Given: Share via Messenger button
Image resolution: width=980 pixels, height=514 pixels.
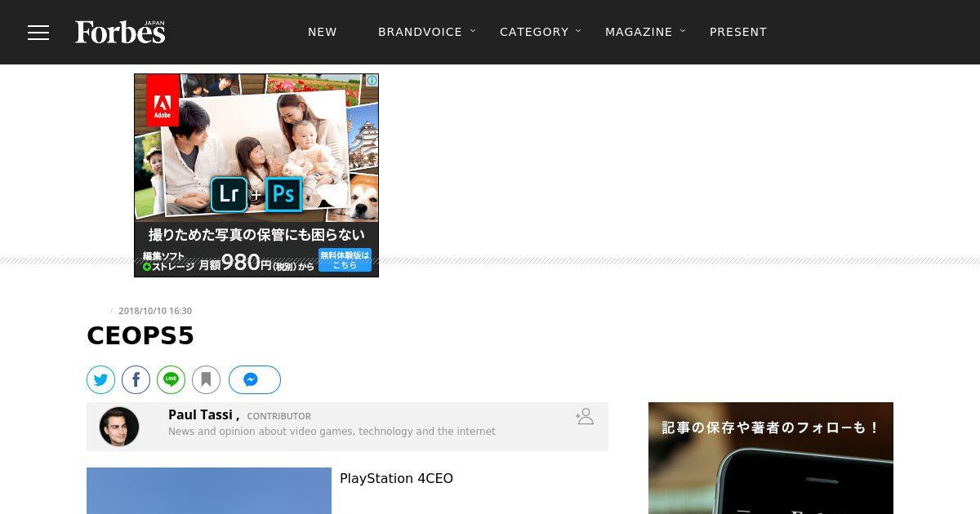Looking at the screenshot, I should click(255, 379).
